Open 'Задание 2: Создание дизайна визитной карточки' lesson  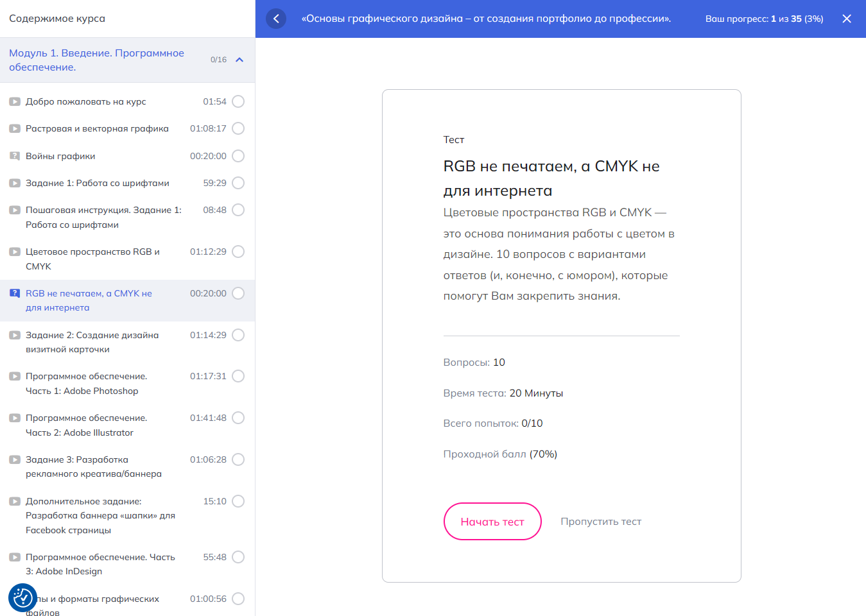[92, 342]
